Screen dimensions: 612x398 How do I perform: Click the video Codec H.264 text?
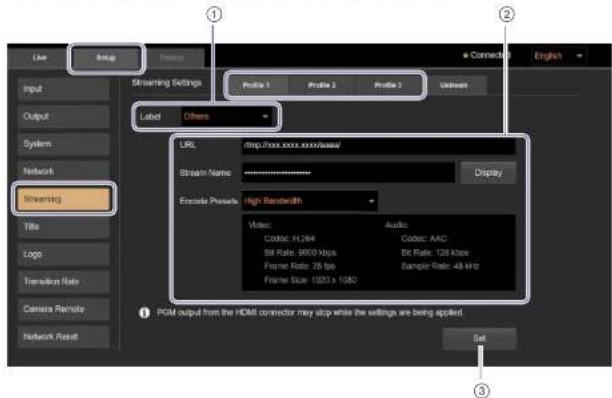290,238
